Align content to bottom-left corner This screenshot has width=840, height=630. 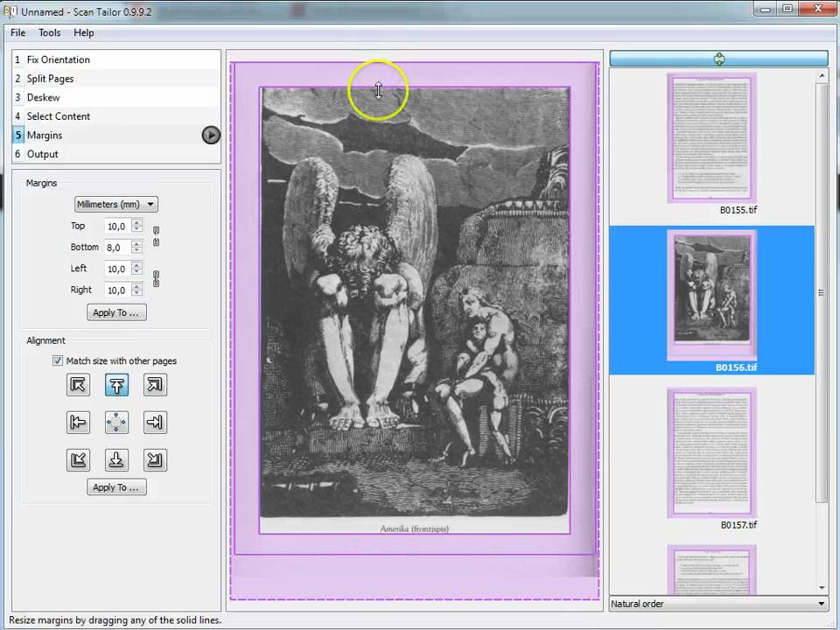(x=78, y=459)
